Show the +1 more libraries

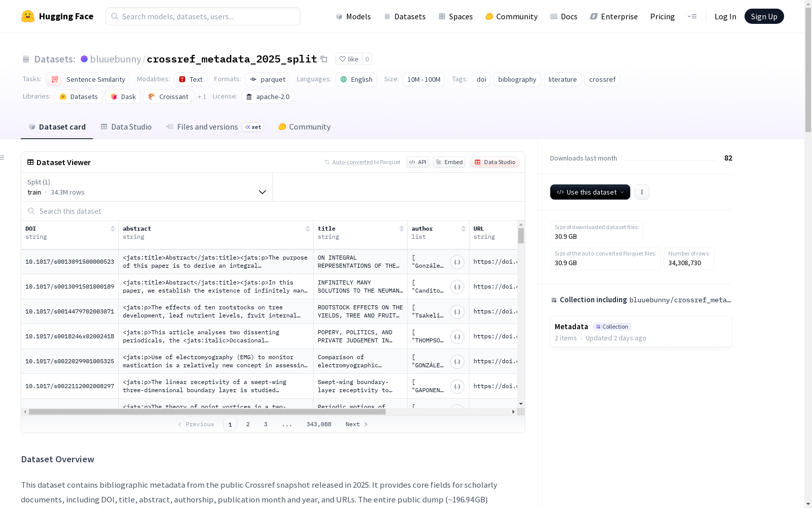(x=202, y=97)
